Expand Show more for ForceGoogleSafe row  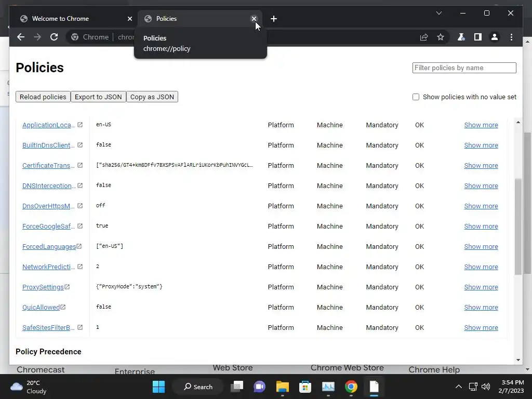(x=481, y=227)
